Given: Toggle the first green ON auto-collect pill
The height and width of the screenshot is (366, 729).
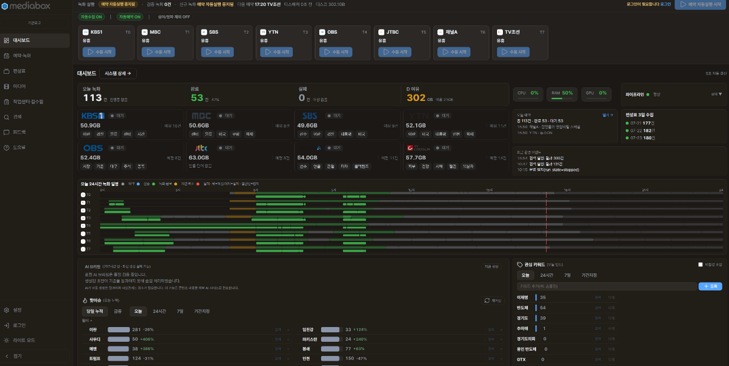Looking at the screenshot, I should (x=92, y=17).
